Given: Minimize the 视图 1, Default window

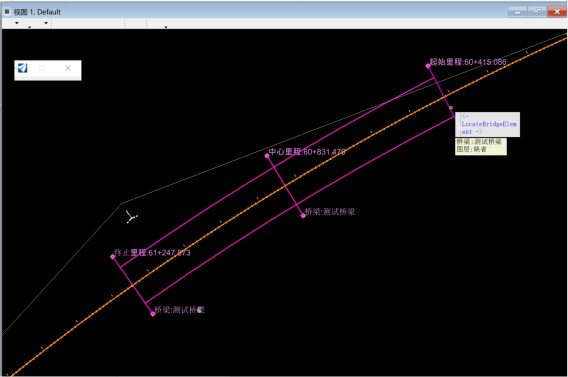Looking at the screenshot, I should (518, 12).
